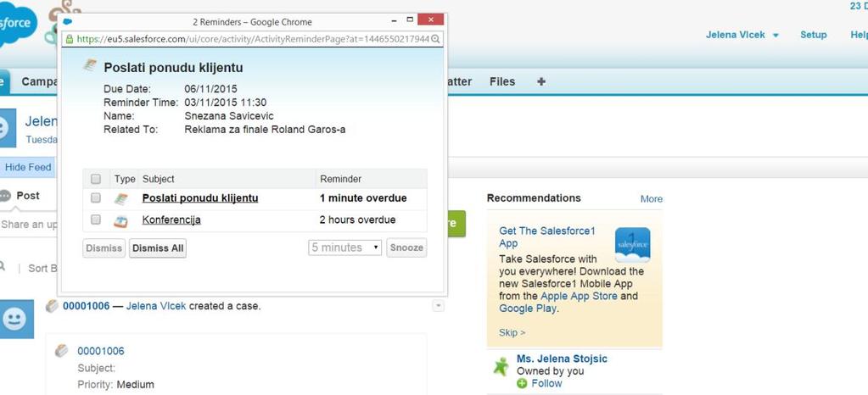The height and width of the screenshot is (395, 868).
Task: Click More in the Recommendations panel
Action: click(x=651, y=198)
